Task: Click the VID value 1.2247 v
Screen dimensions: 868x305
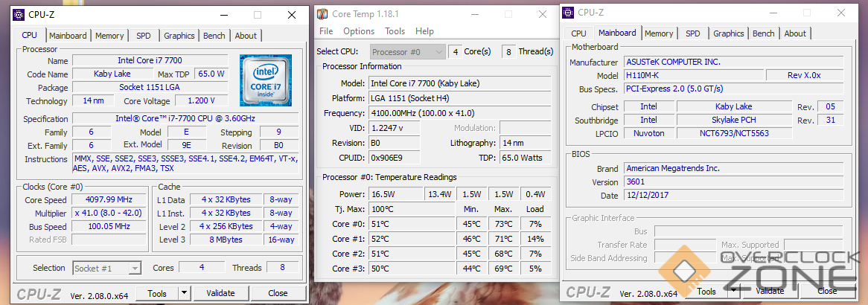Action: (x=394, y=128)
